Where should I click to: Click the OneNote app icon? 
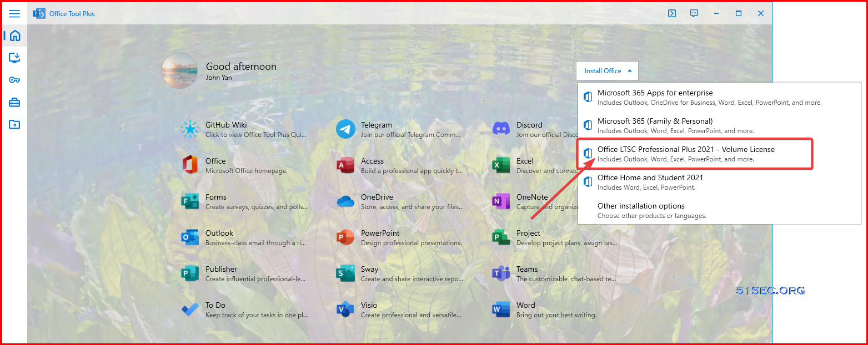coord(501,201)
